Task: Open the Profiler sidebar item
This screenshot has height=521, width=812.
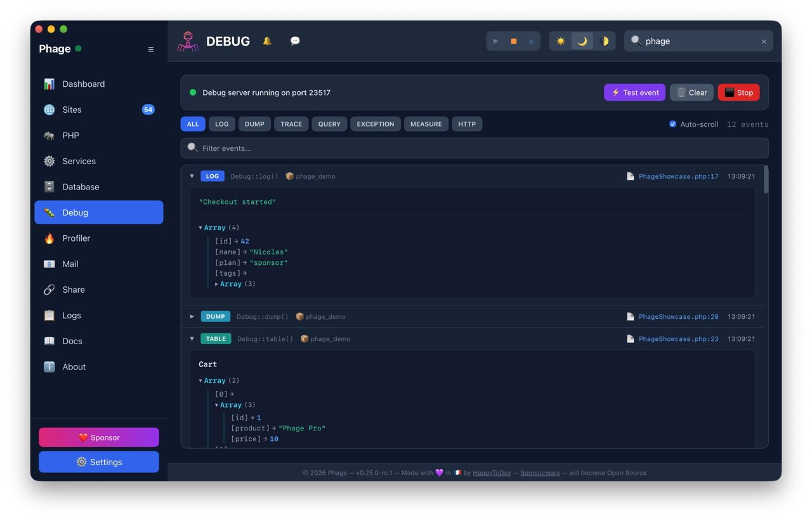Action: point(99,238)
